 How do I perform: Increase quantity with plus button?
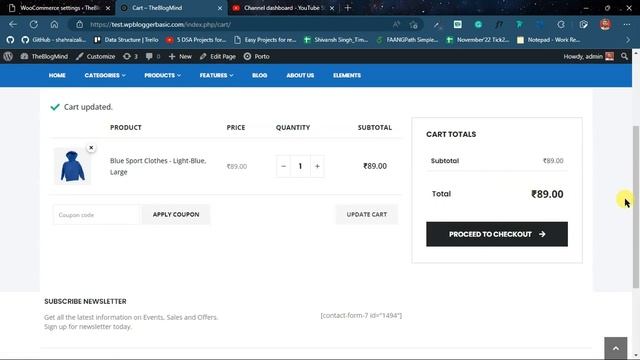(317, 166)
